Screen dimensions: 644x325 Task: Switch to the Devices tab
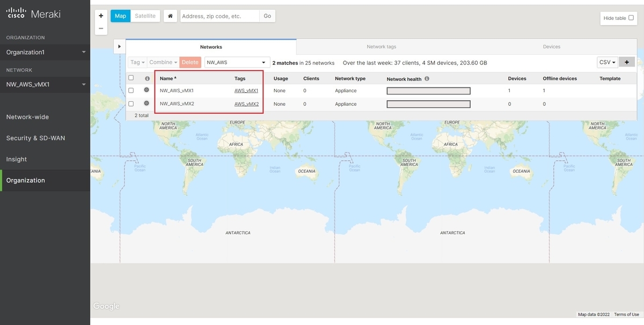click(551, 47)
